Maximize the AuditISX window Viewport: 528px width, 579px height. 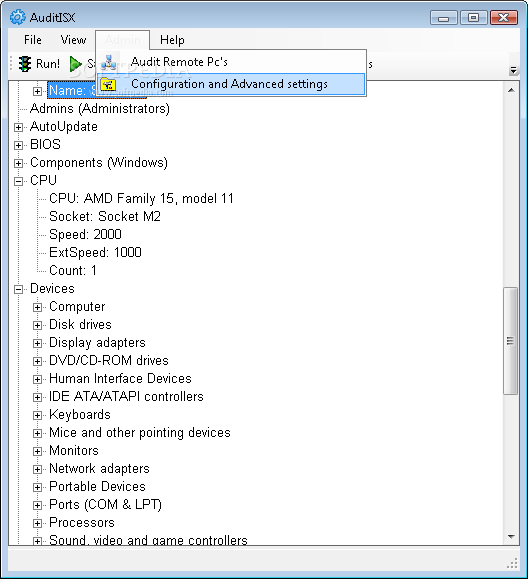click(x=473, y=18)
